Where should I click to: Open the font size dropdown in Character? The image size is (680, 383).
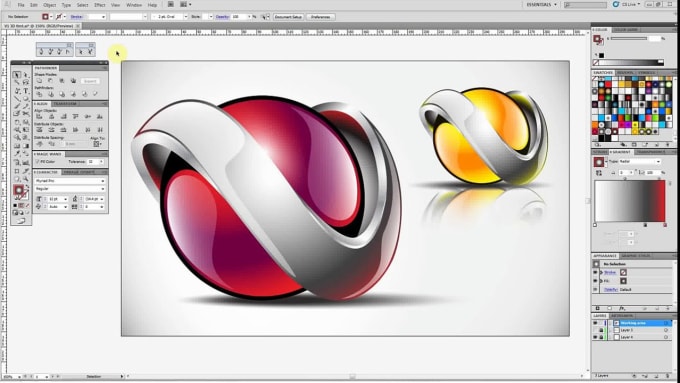(66, 199)
